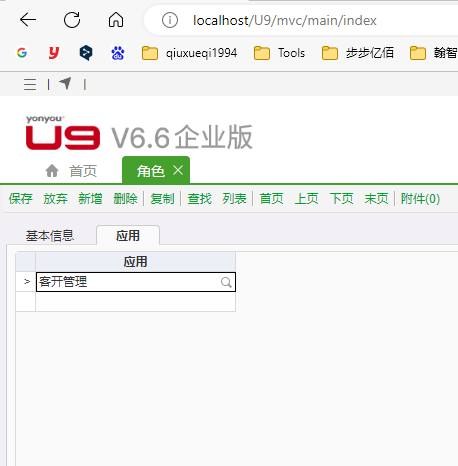Open the hamburger menu icon in U9
Screen dimensions: 458x466
pos(30,84)
